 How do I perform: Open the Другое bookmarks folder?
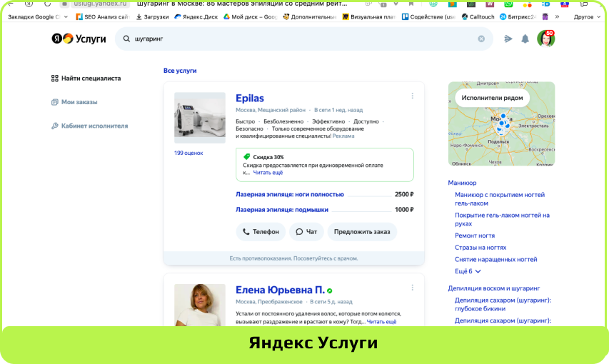[587, 16]
